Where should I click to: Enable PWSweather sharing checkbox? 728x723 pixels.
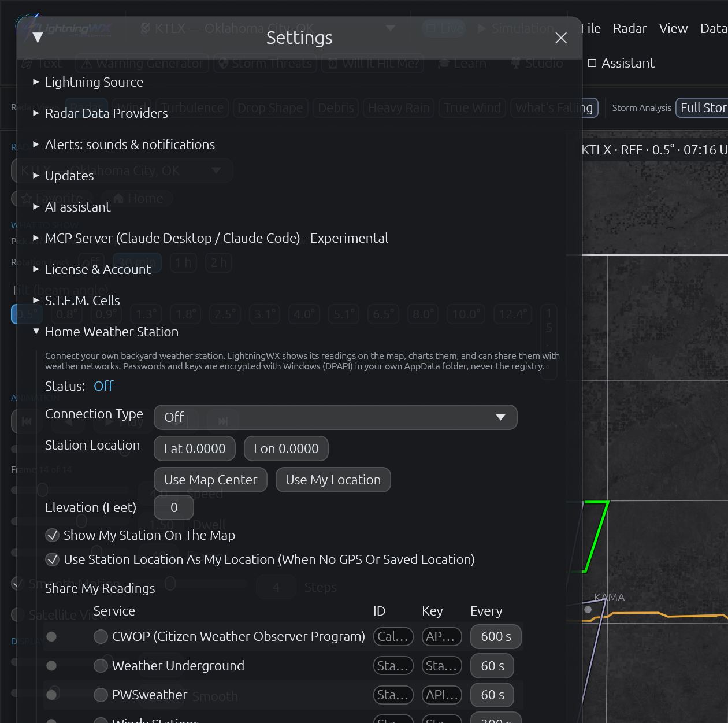[x=101, y=695]
